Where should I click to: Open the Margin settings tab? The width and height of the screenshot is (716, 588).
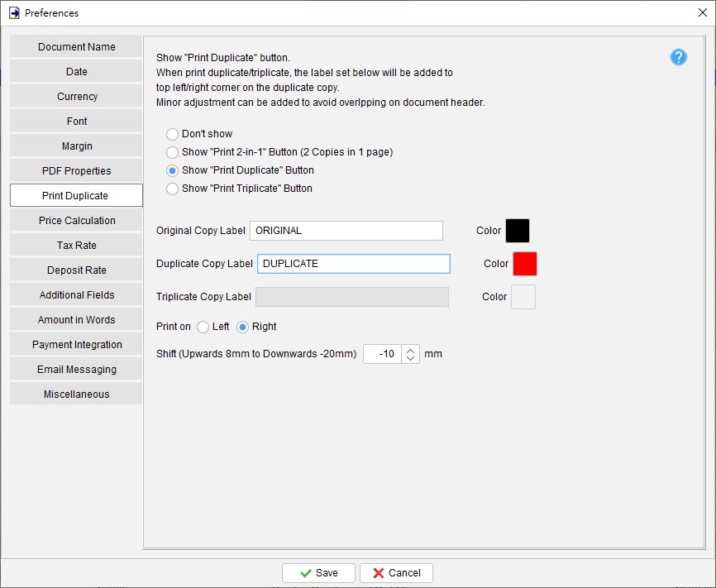[76, 146]
